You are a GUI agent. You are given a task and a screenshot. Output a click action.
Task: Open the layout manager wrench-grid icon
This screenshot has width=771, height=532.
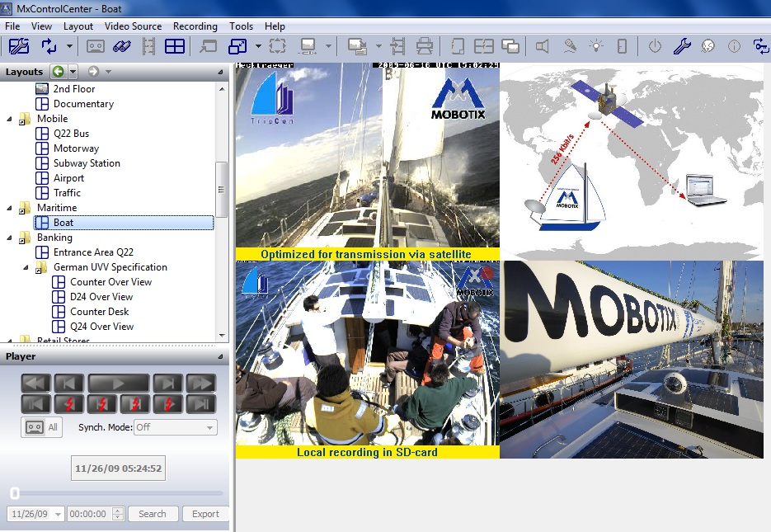(x=19, y=46)
